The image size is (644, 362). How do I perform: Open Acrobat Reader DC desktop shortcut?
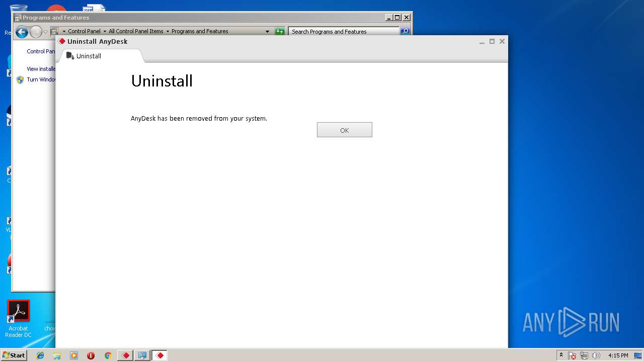click(18, 319)
